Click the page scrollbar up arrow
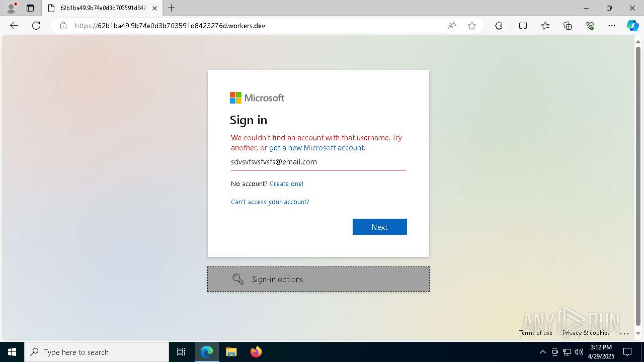644x362 pixels. [638, 41]
